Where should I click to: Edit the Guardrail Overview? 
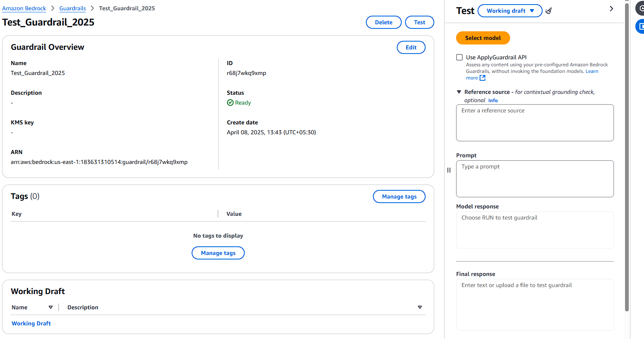click(411, 47)
